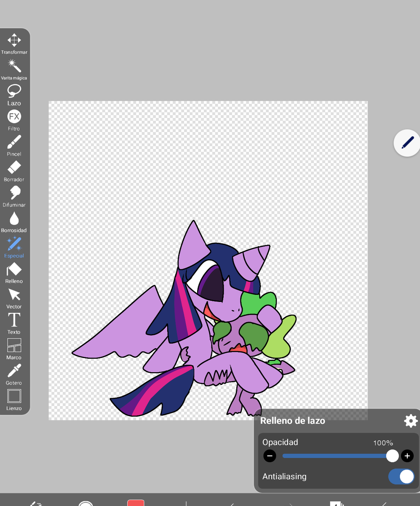Select the Especial tool
Screen dimensions: 420x506
pos(14,248)
